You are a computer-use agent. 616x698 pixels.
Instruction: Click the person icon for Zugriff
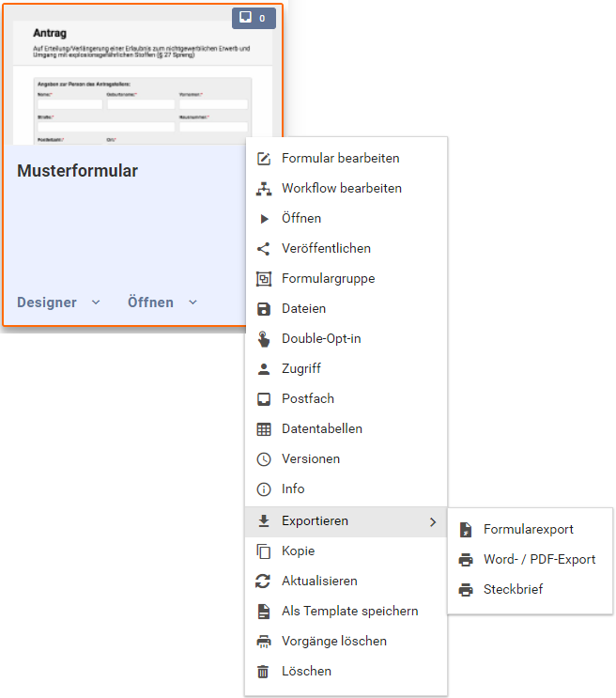click(264, 369)
